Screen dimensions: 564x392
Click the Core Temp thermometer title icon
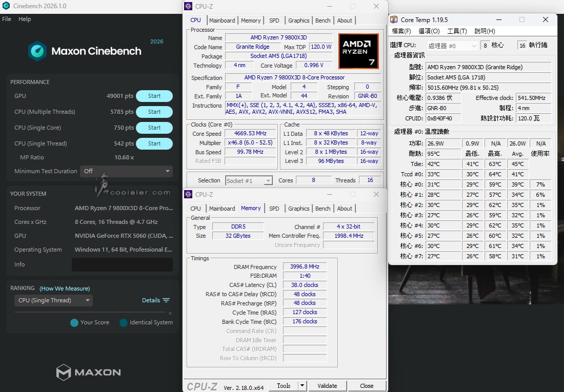click(394, 20)
